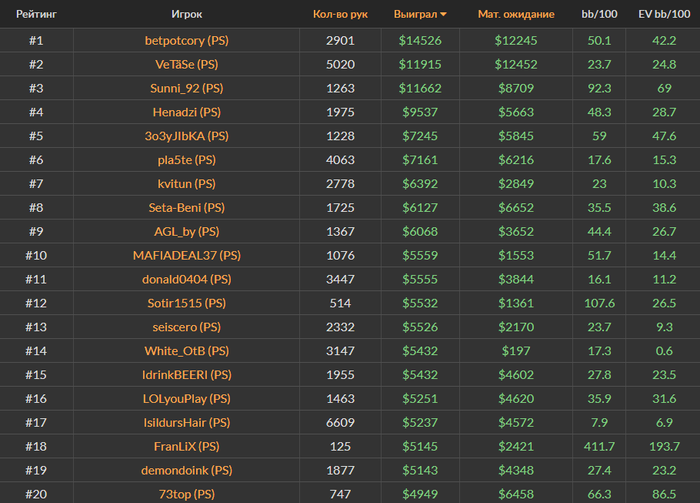Click the bb/100 column header
The image size is (700, 503).
pyautogui.click(x=599, y=14)
